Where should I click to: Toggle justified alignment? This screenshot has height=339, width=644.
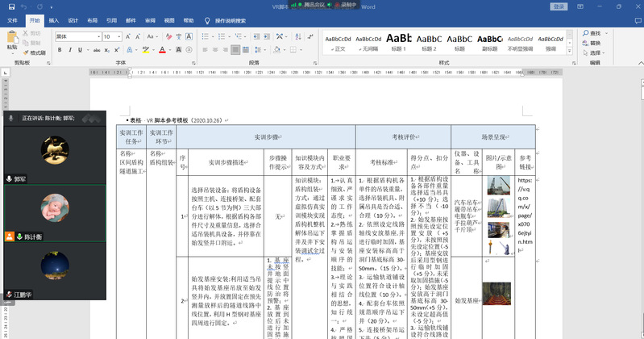click(x=235, y=50)
